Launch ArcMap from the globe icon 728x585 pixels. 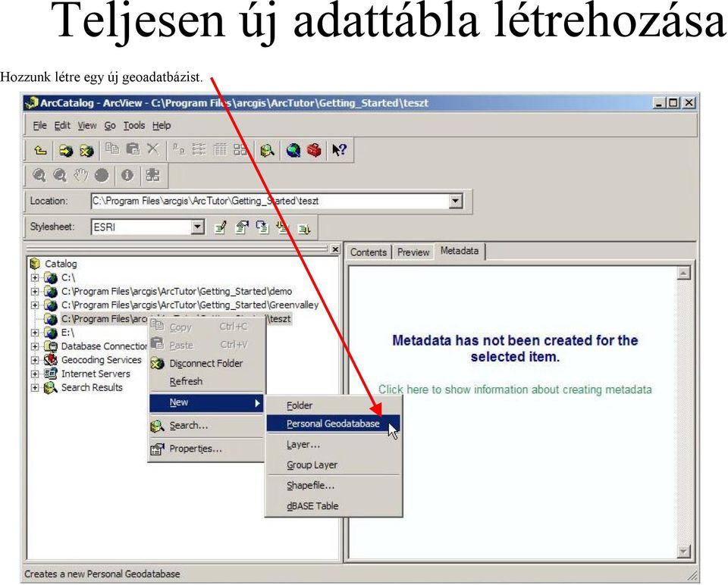pos(293,150)
